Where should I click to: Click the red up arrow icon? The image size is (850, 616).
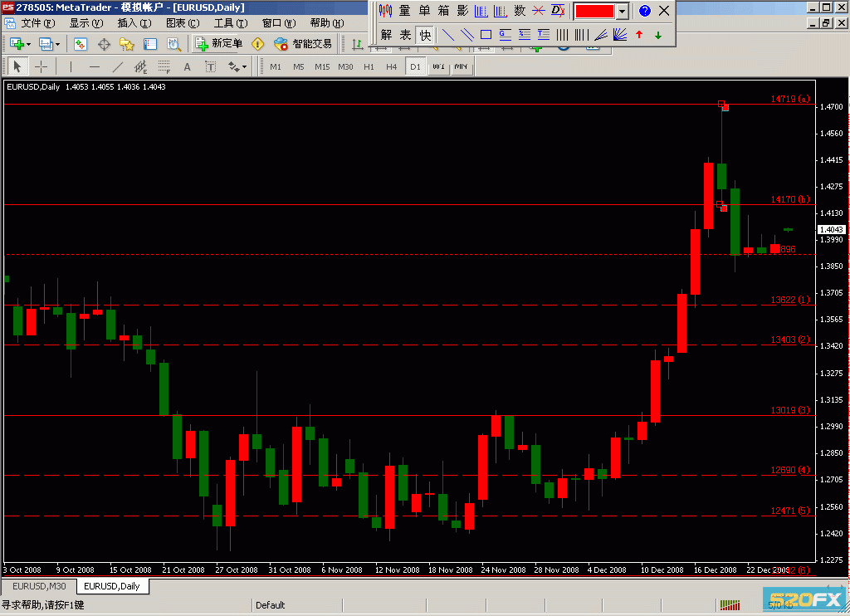[639, 35]
